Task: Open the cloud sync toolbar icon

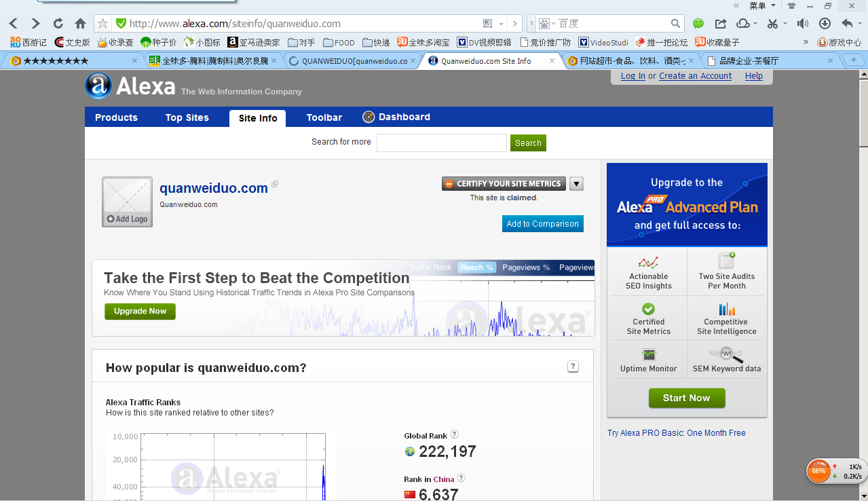Action: [x=742, y=24]
